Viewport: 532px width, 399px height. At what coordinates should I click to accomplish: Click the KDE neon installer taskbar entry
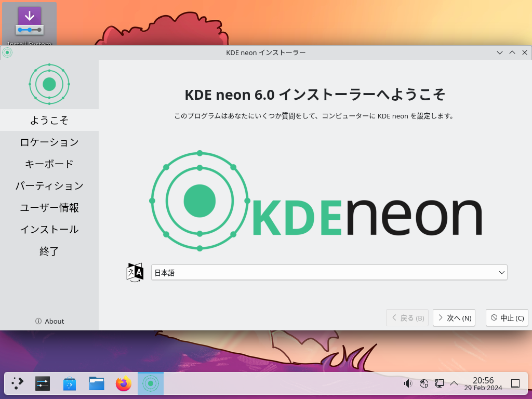[x=151, y=383]
